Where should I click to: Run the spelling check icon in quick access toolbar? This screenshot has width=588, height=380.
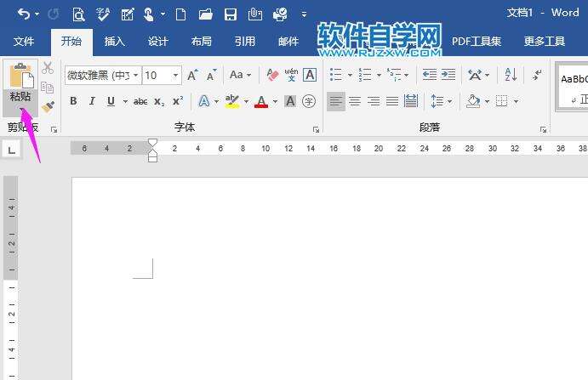(102, 14)
